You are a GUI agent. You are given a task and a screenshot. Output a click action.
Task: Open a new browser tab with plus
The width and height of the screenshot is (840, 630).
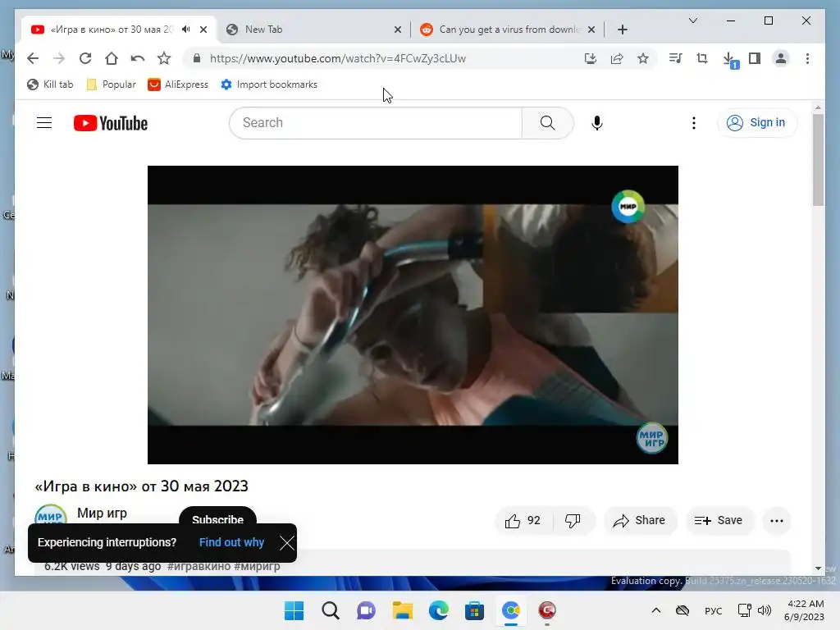622,30
